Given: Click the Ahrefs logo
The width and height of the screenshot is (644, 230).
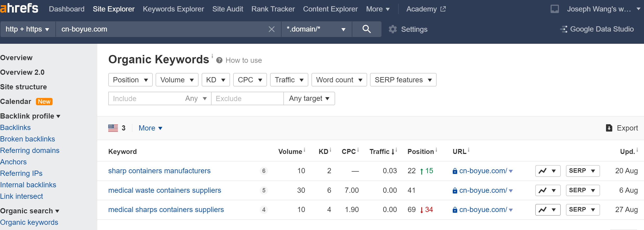Looking at the screenshot, I should coord(19,8).
